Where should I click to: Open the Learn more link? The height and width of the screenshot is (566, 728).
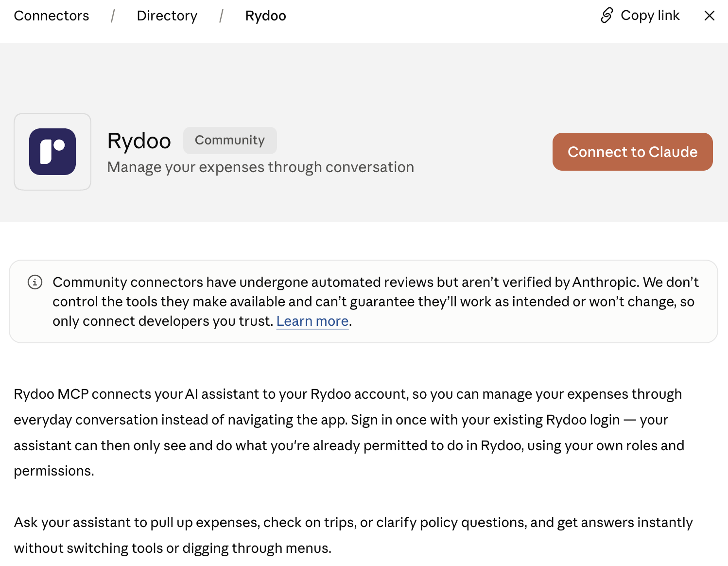pyautogui.click(x=312, y=321)
